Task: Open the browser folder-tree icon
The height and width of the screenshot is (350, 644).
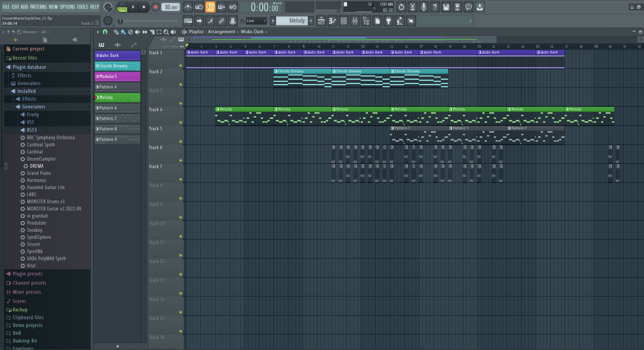Action: 366,21
